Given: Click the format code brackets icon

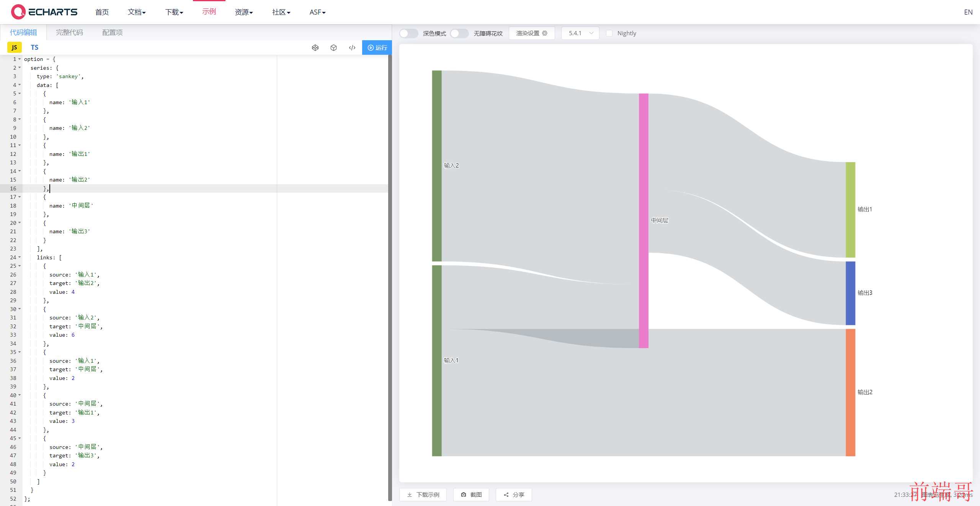Looking at the screenshot, I should [x=352, y=47].
